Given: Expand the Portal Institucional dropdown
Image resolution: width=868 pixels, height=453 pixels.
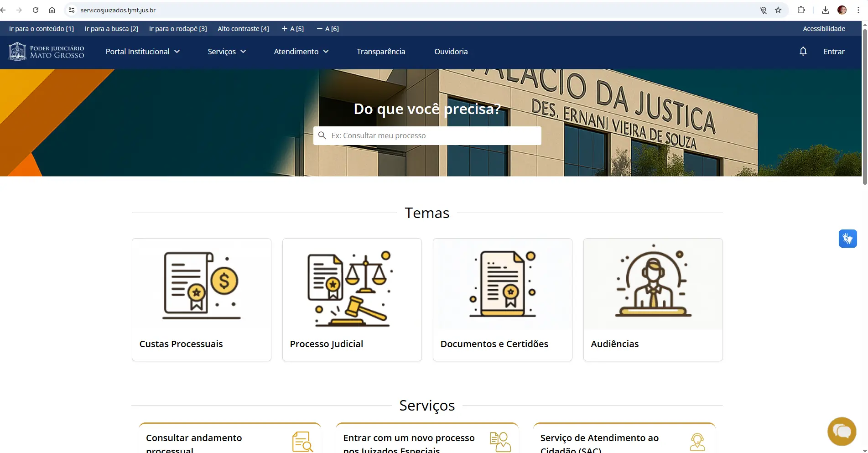Looking at the screenshot, I should tap(143, 52).
